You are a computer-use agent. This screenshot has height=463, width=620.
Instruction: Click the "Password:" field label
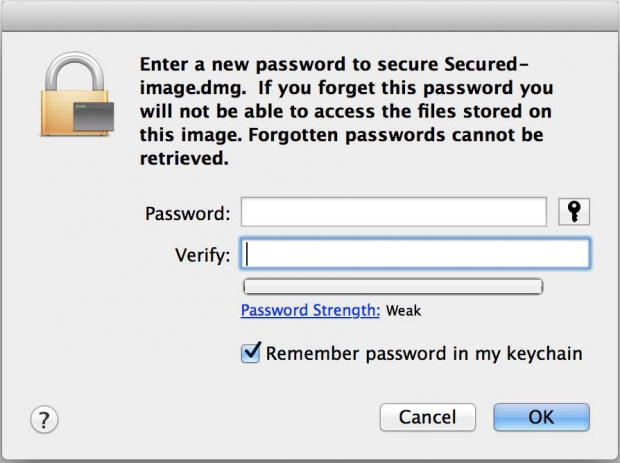pyautogui.click(x=187, y=214)
